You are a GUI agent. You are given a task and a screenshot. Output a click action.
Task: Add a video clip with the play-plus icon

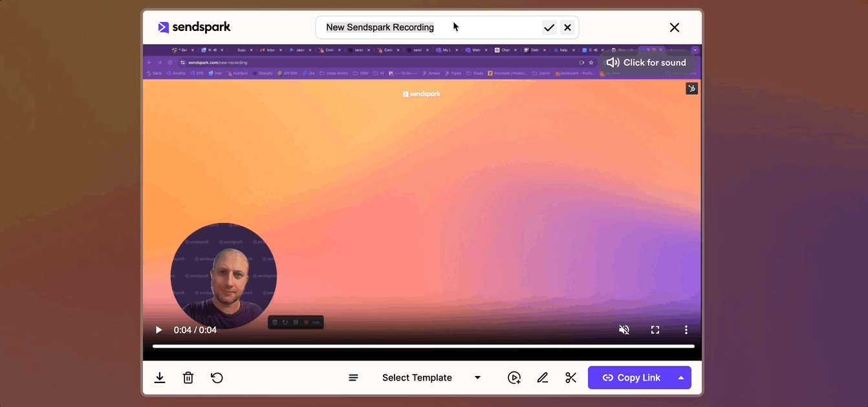pyautogui.click(x=514, y=378)
